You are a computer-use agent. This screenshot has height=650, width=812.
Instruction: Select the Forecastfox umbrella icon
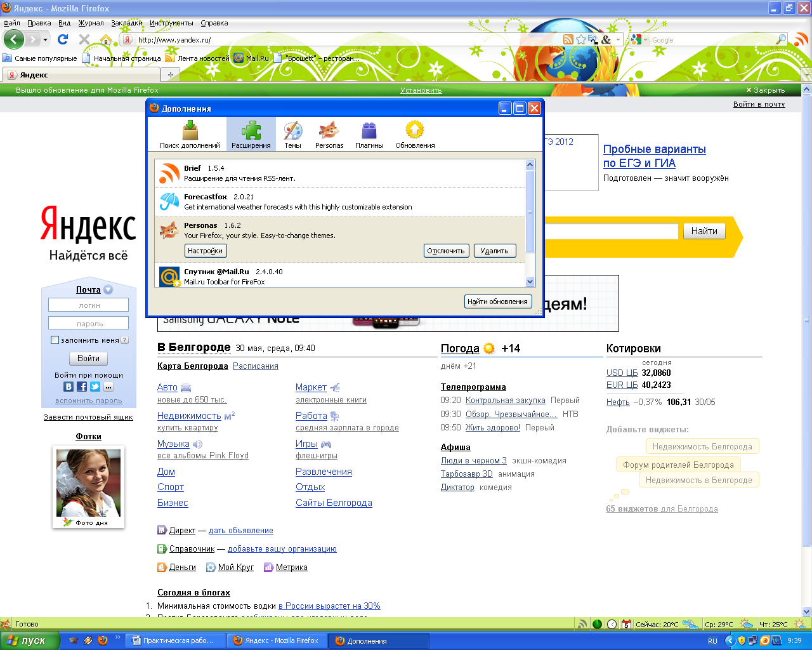(169, 201)
